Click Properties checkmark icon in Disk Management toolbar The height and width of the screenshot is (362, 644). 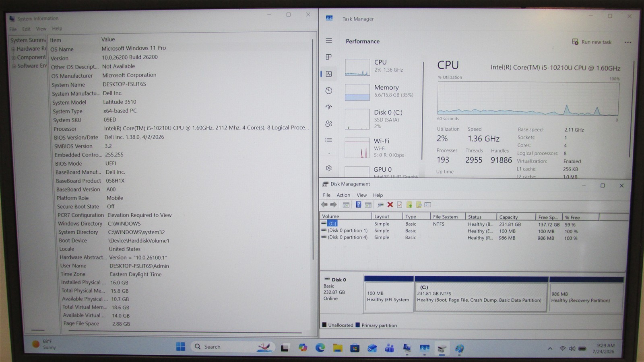400,205
